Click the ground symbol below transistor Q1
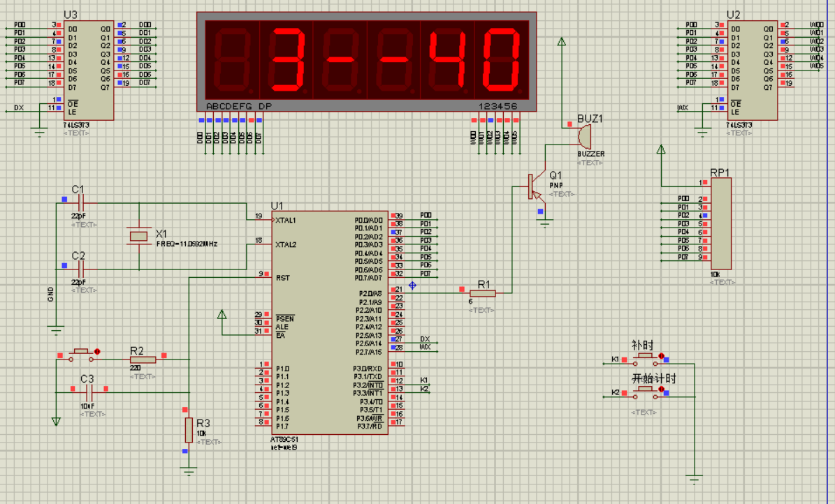This screenshot has height=504, width=835. [x=545, y=224]
